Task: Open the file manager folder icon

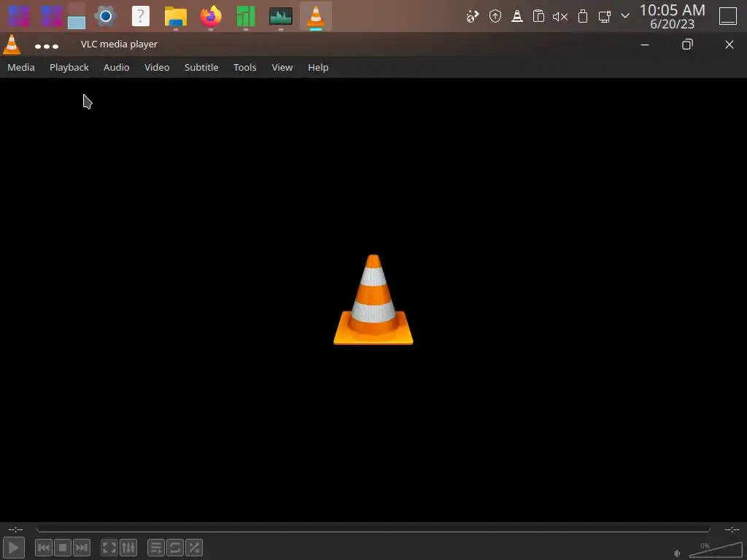Action: pos(175,16)
